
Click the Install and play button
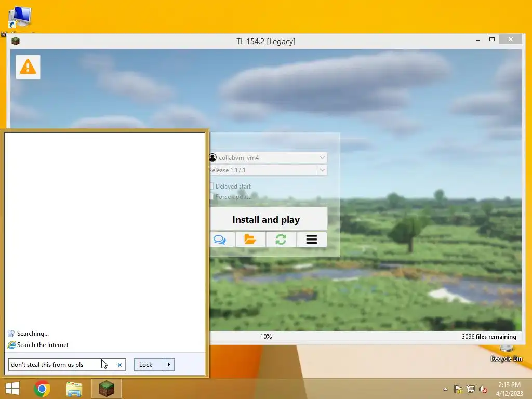[x=269, y=219]
